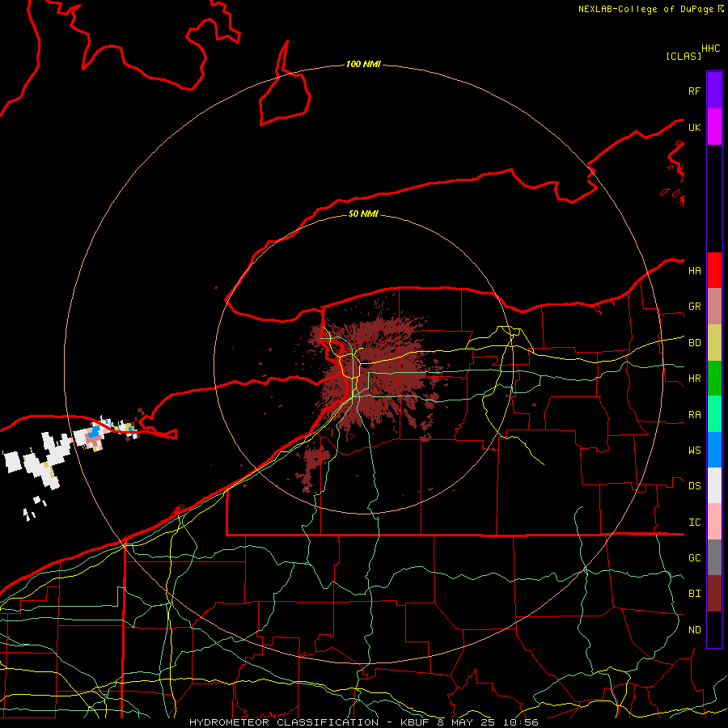Click the GR legend color block

[714, 306]
